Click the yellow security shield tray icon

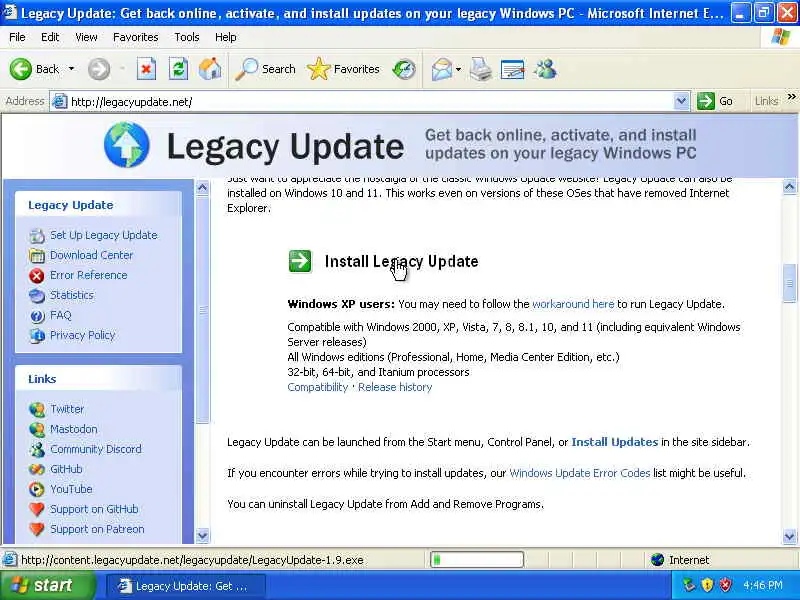pos(707,585)
